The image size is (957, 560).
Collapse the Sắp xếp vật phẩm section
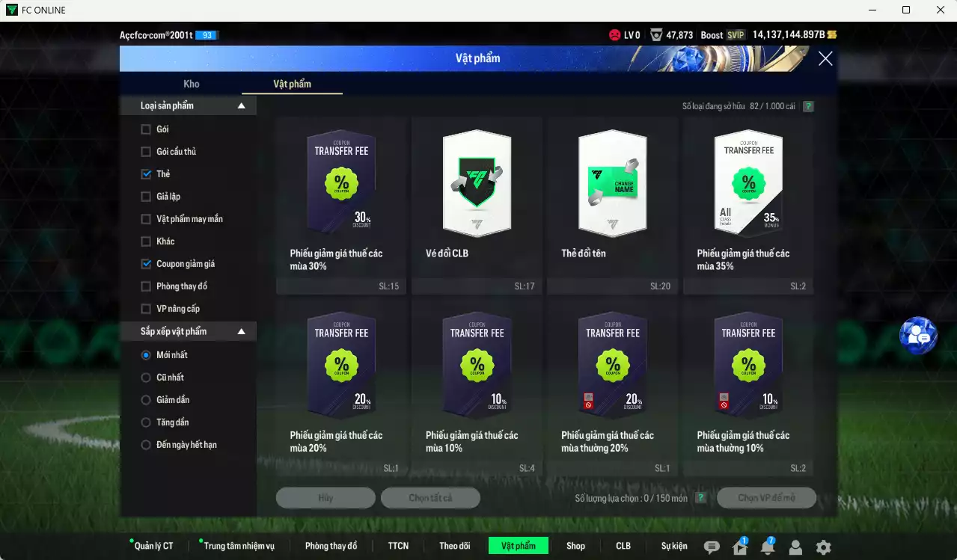pyautogui.click(x=241, y=331)
